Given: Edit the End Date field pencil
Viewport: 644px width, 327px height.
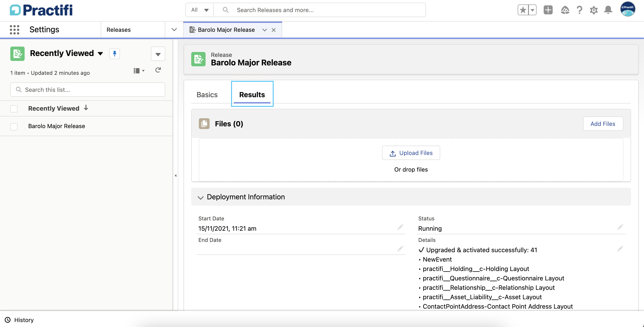Looking at the screenshot, I should point(400,249).
